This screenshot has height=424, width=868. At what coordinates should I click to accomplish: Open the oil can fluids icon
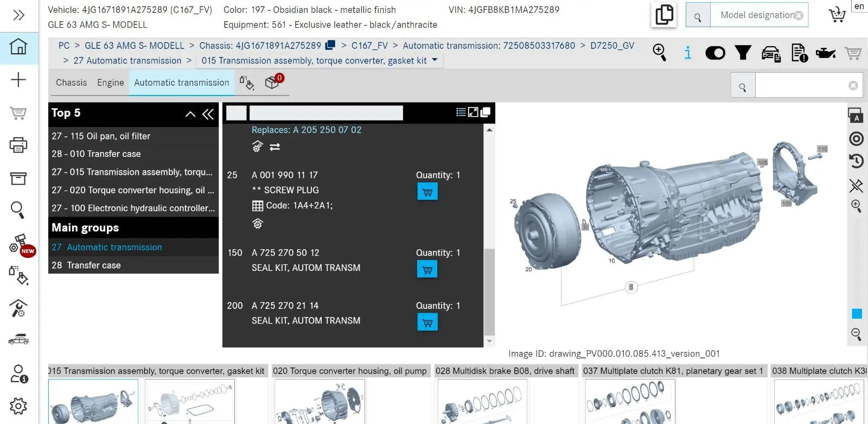(825, 53)
